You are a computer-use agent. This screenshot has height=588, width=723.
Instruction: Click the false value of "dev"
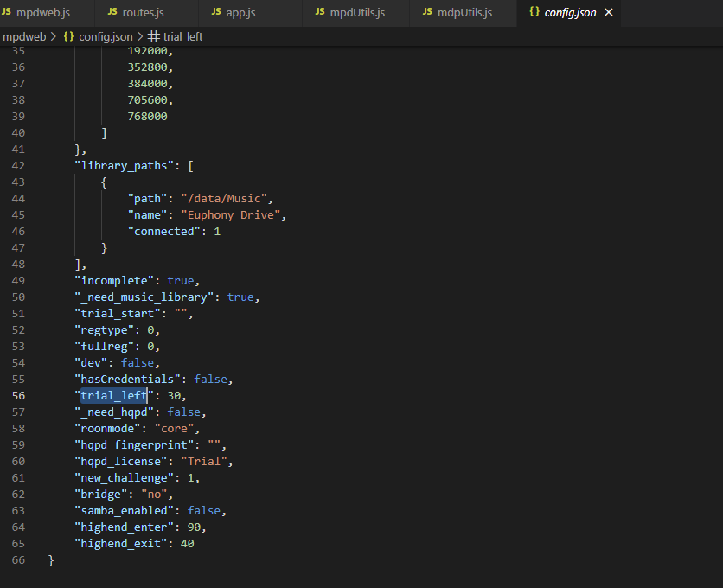coord(137,363)
